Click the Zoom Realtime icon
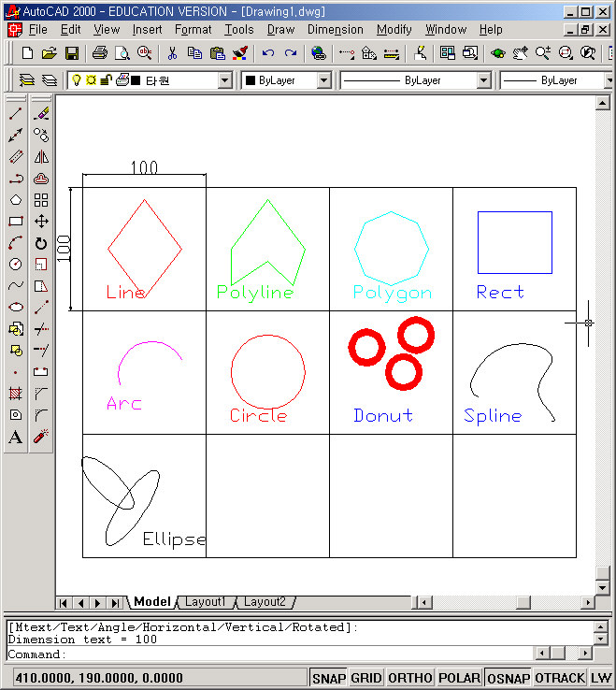The height and width of the screenshot is (690, 616). click(x=543, y=53)
